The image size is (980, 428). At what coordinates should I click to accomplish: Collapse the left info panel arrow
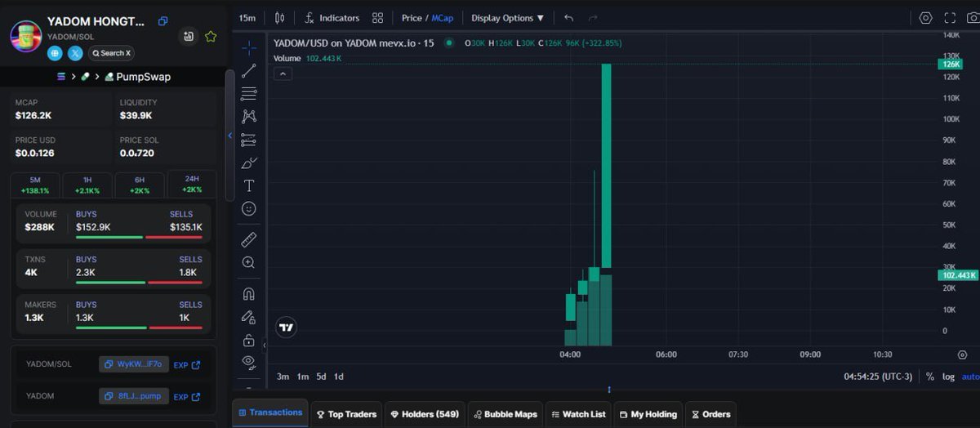[229, 136]
